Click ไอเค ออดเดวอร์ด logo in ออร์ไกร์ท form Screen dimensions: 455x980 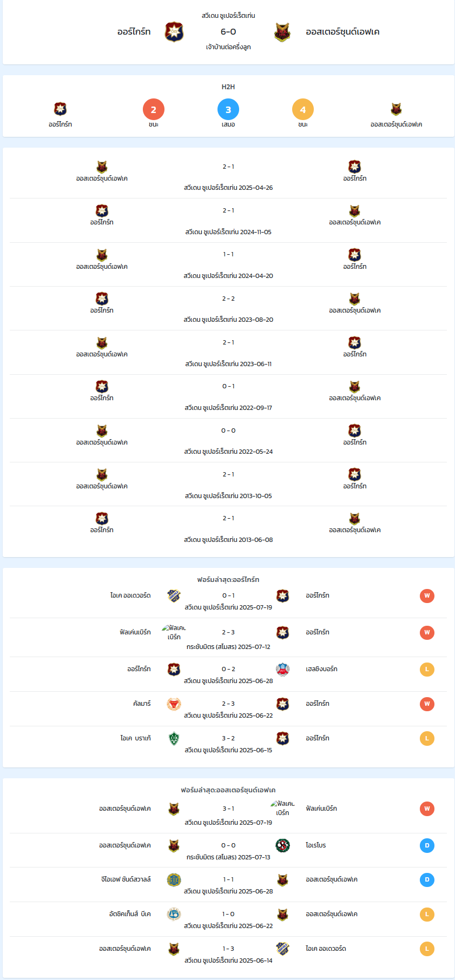[174, 596]
